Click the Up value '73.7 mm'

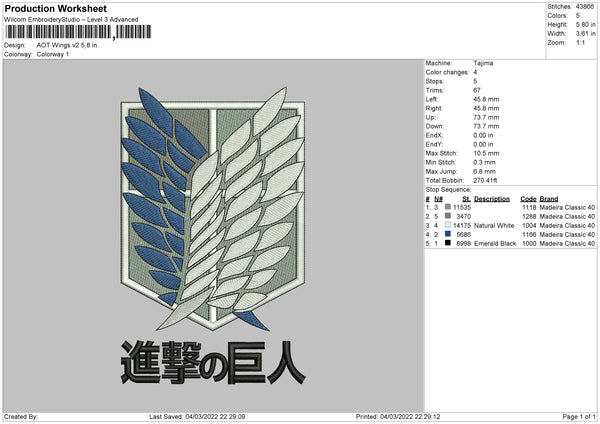tap(486, 117)
